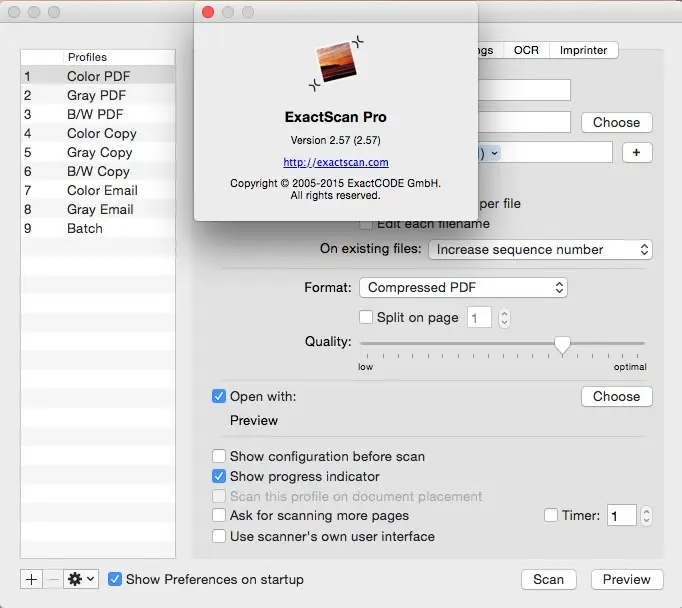Click the Timer value stepper
Viewport: 682px width, 608px height.
[x=646, y=516]
